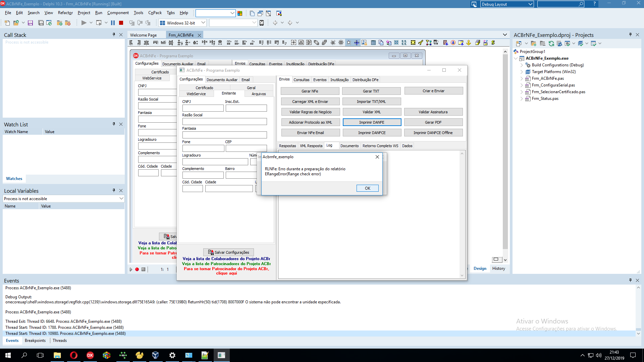Click the first Projects panel toolbar icon
This screenshot has width=644, height=362.
pyautogui.click(x=519, y=43)
